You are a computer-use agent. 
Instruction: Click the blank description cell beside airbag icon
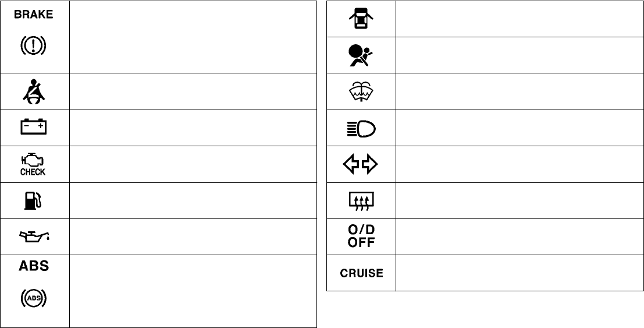(x=520, y=55)
